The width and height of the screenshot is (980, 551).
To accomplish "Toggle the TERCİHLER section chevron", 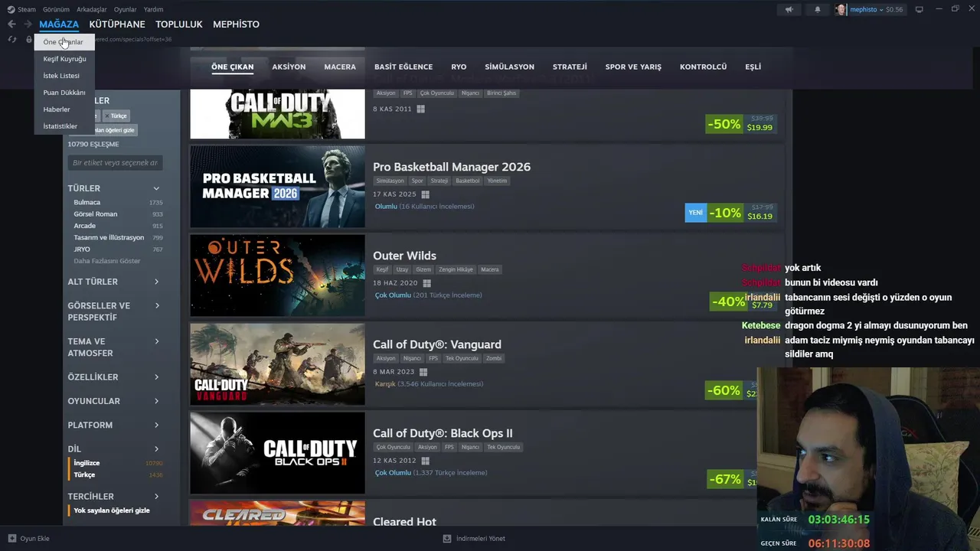I will (156, 496).
